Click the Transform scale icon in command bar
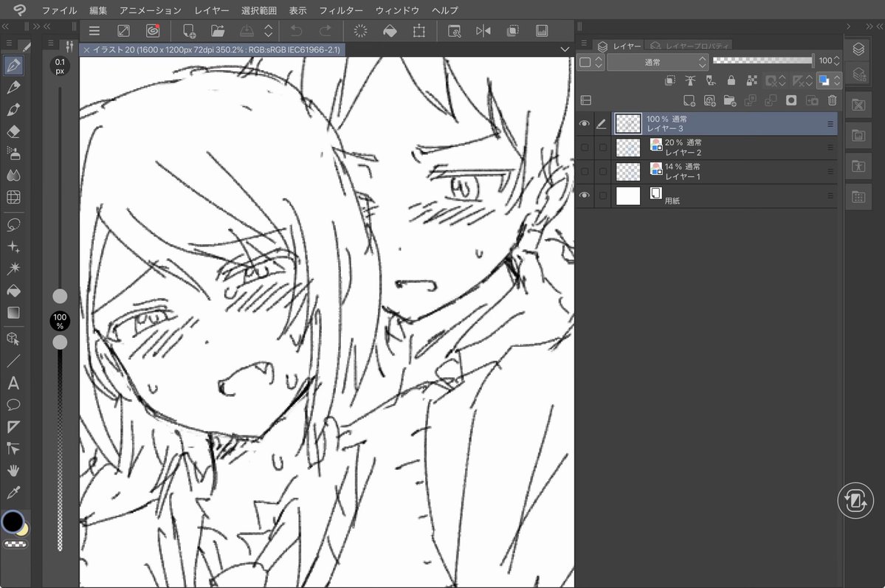 (x=419, y=31)
